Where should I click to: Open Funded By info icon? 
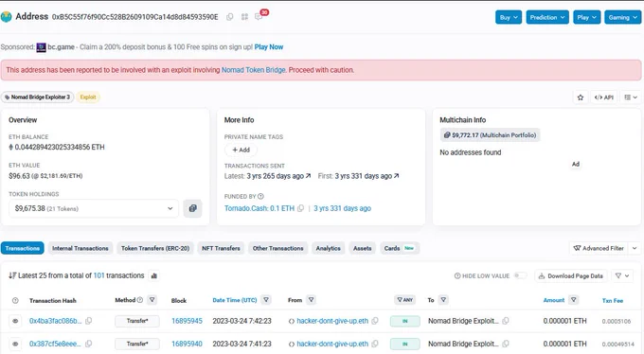(260, 196)
